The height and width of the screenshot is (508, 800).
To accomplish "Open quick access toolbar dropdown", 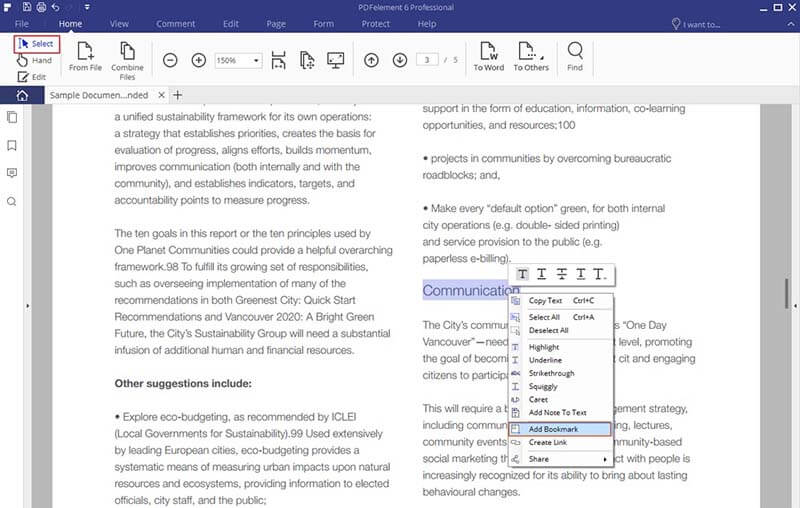I will [x=87, y=7].
